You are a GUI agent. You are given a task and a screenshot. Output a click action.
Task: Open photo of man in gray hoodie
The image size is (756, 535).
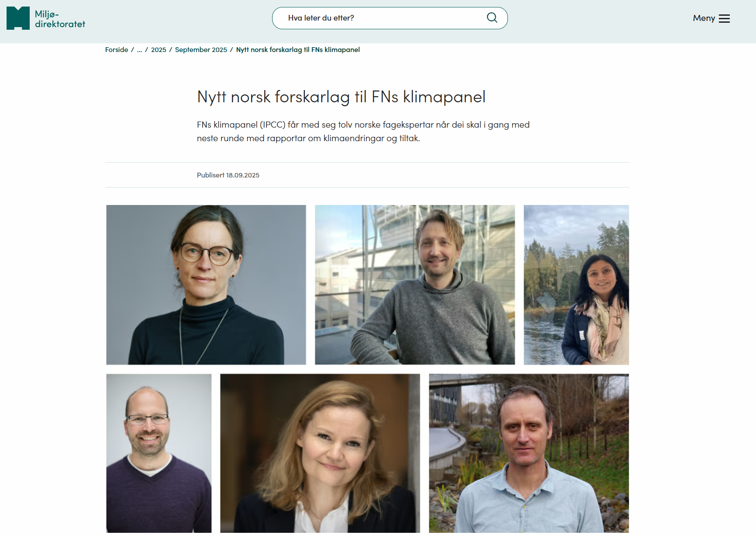pyautogui.click(x=415, y=285)
